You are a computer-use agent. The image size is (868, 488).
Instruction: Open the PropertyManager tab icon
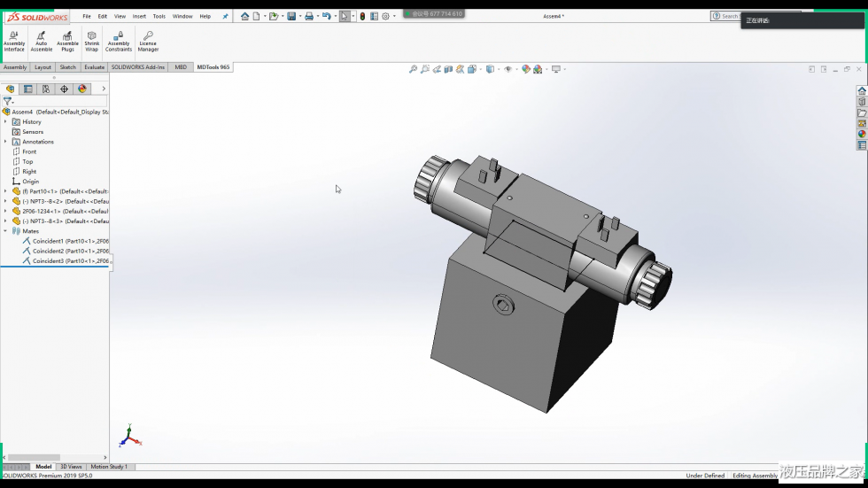click(x=28, y=89)
